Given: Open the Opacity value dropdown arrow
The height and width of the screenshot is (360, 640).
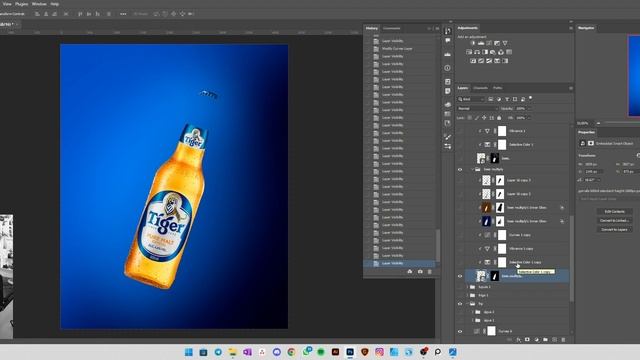Looking at the screenshot, I should tap(529, 109).
